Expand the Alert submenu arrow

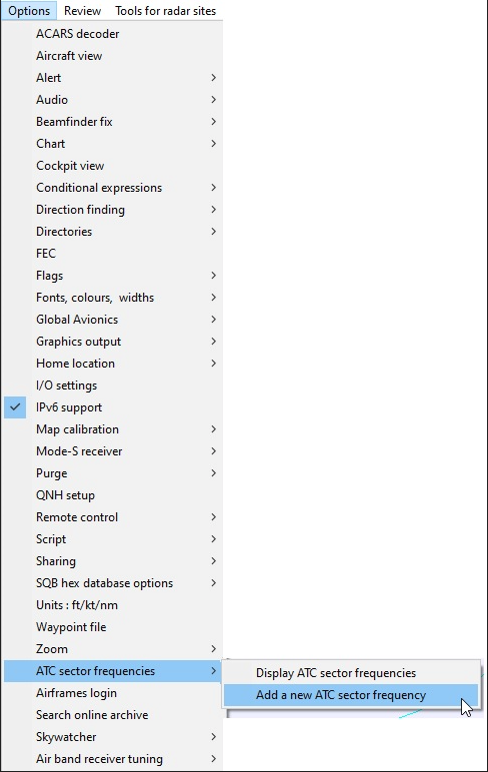click(213, 78)
